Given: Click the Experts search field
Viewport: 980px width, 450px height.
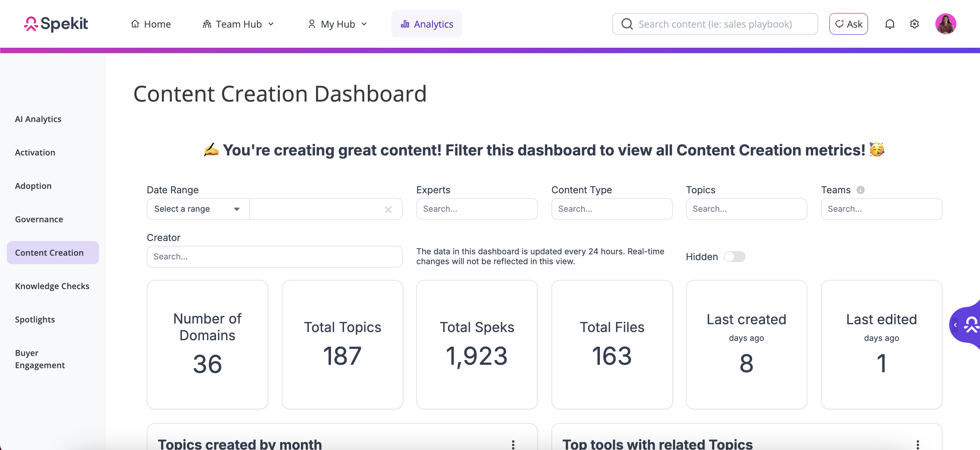Looking at the screenshot, I should (x=477, y=209).
